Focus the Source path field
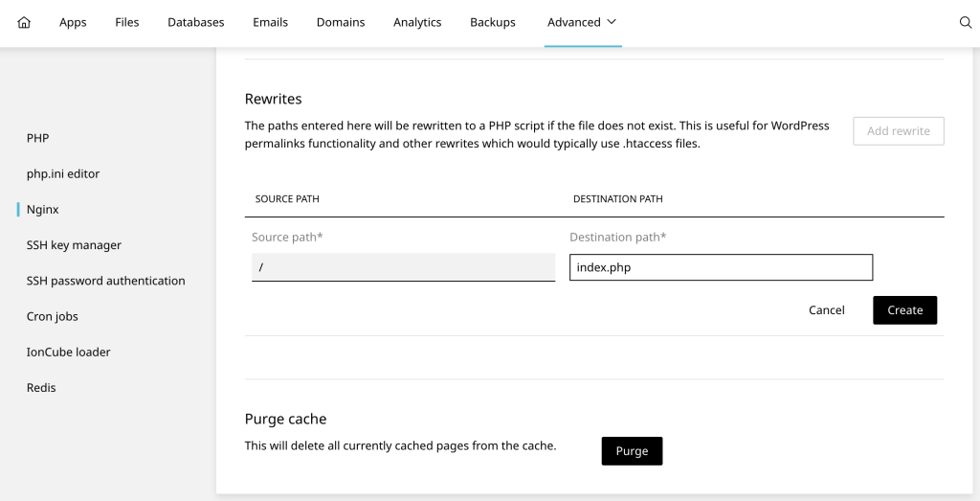The height and width of the screenshot is (501, 980). click(x=403, y=267)
